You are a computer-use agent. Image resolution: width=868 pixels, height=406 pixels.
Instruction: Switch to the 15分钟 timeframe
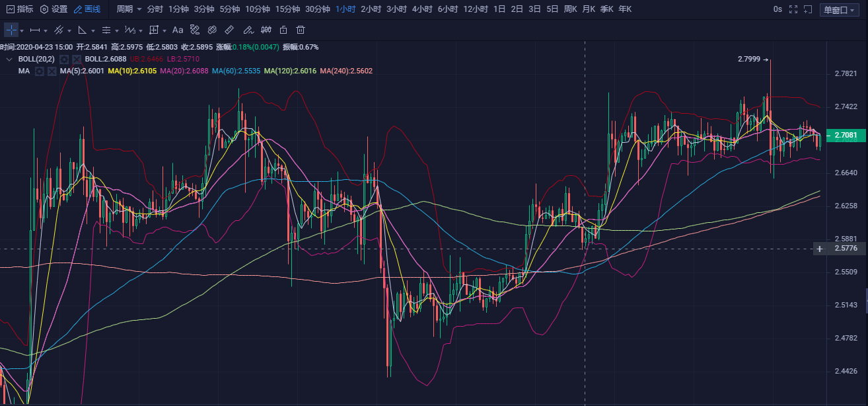coord(287,9)
